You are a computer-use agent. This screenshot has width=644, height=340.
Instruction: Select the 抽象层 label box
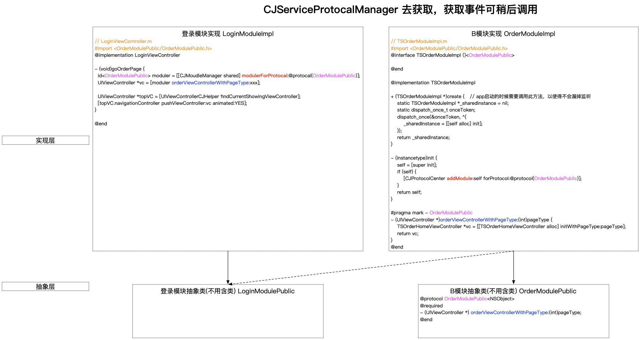click(x=45, y=287)
